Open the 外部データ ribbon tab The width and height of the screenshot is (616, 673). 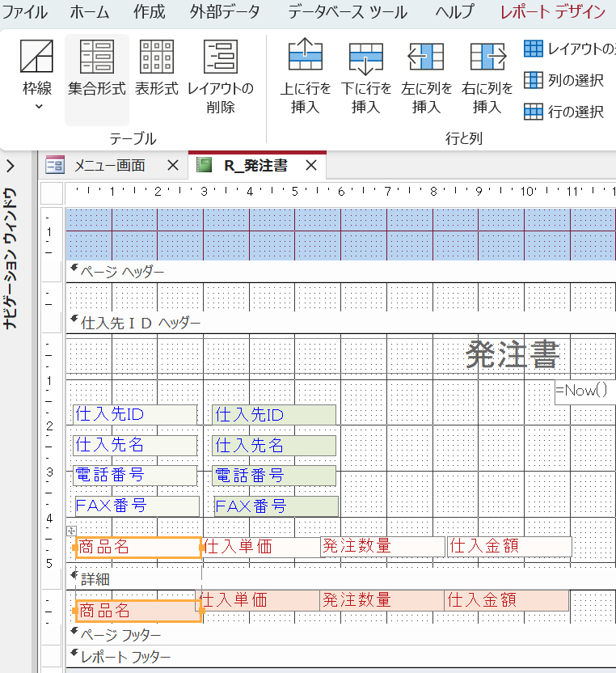(225, 12)
